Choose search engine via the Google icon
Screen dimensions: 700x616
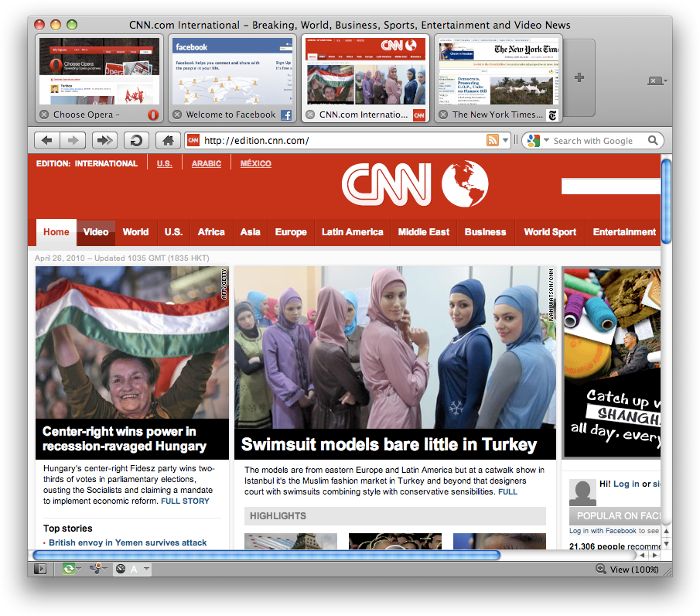(x=534, y=141)
